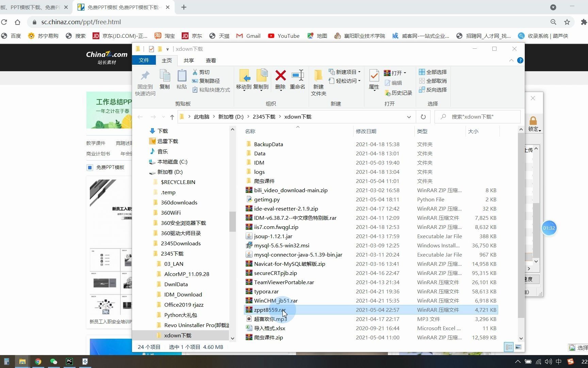Open Quick Access Toolbar customize dropdown
This screenshot has height=368, width=588.
tap(167, 49)
